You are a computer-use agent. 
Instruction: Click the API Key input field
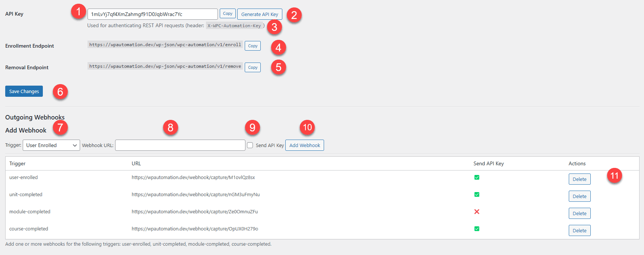click(152, 14)
